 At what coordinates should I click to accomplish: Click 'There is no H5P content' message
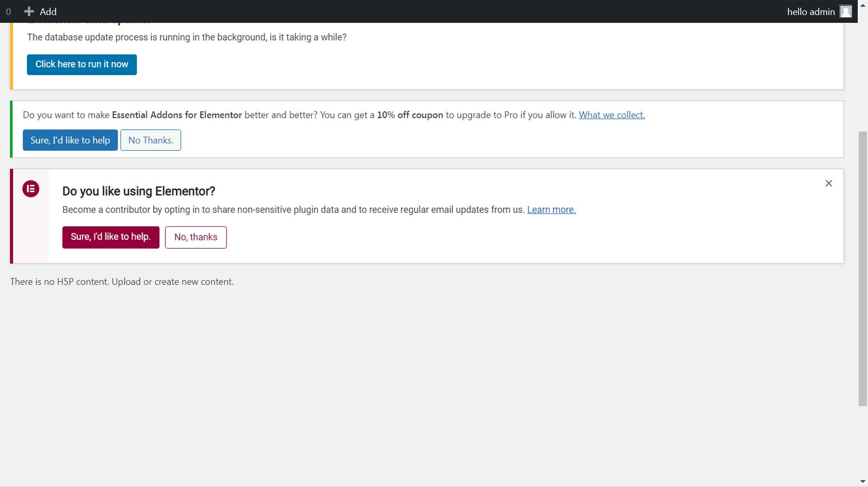click(x=122, y=281)
